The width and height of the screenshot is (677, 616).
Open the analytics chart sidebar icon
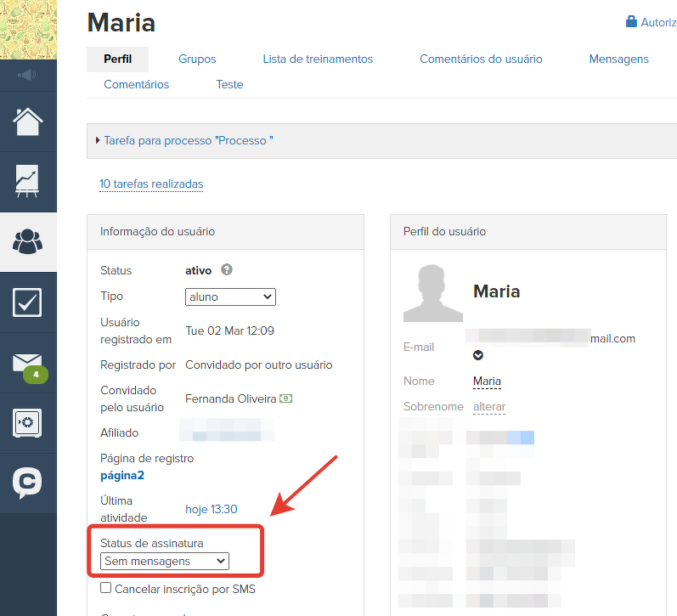click(28, 181)
